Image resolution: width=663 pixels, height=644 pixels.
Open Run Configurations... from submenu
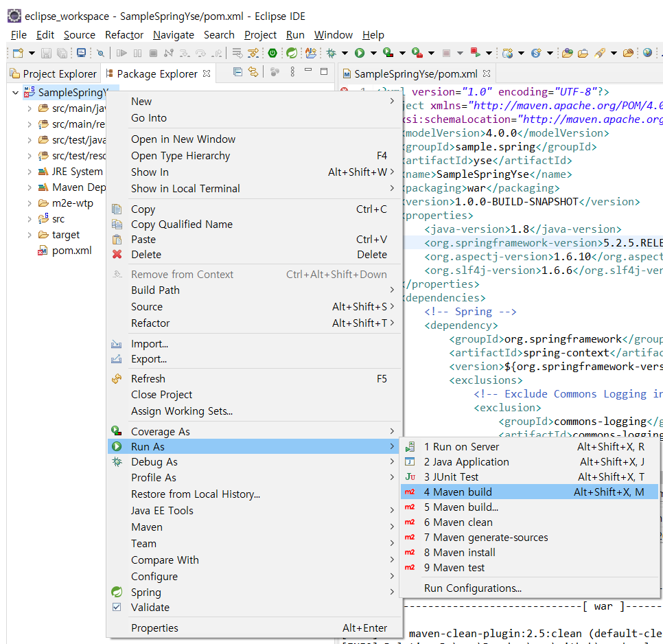tap(529, 588)
